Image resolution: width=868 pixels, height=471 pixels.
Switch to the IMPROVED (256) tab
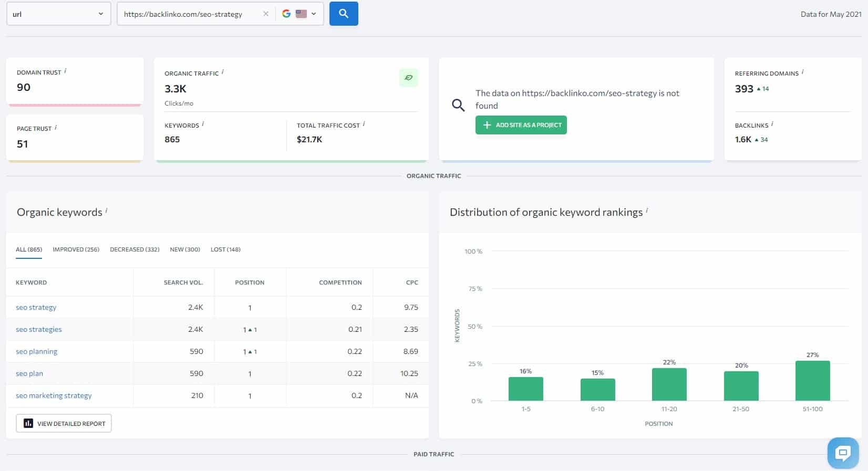coord(76,249)
